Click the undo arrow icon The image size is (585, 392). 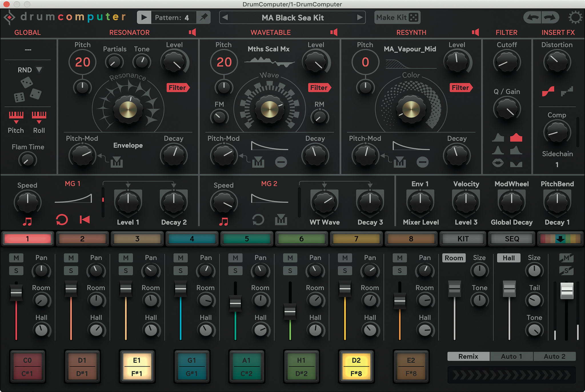click(x=533, y=18)
